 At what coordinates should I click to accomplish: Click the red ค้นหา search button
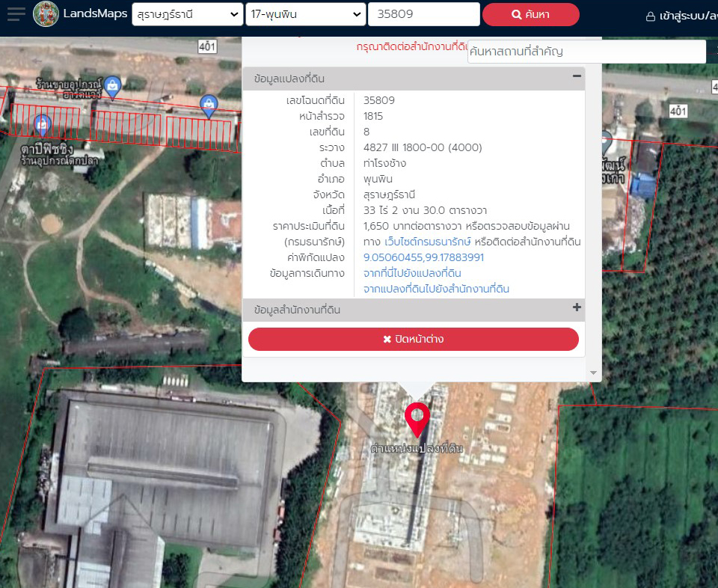(x=530, y=14)
